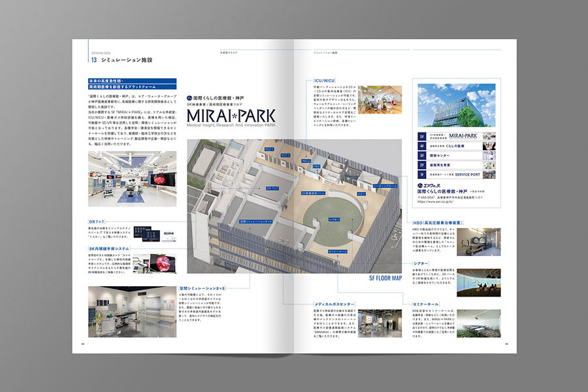Click the building exterior photo
588x392 pixels.
(x=457, y=105)
